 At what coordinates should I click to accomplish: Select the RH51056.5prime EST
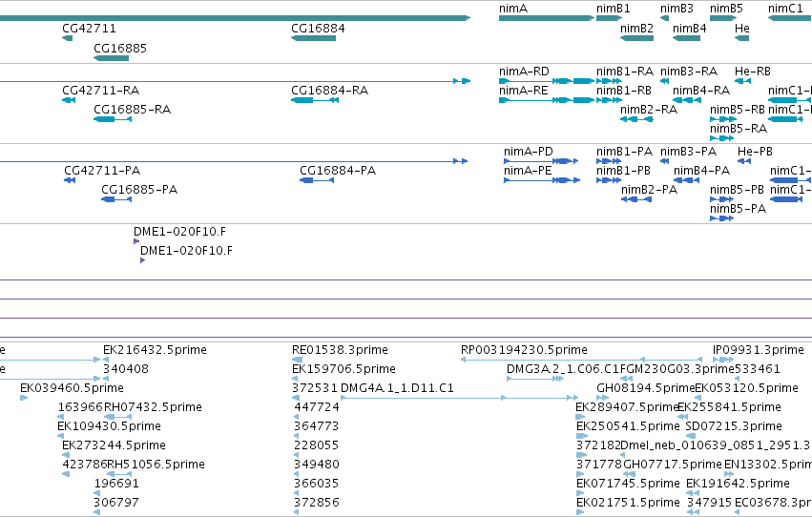click(119, 474)
